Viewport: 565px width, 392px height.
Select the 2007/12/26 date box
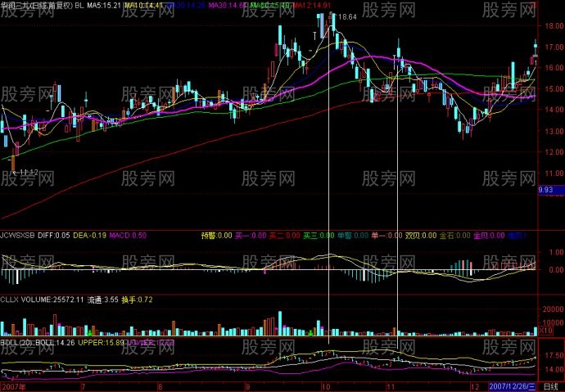click(512, 387)
